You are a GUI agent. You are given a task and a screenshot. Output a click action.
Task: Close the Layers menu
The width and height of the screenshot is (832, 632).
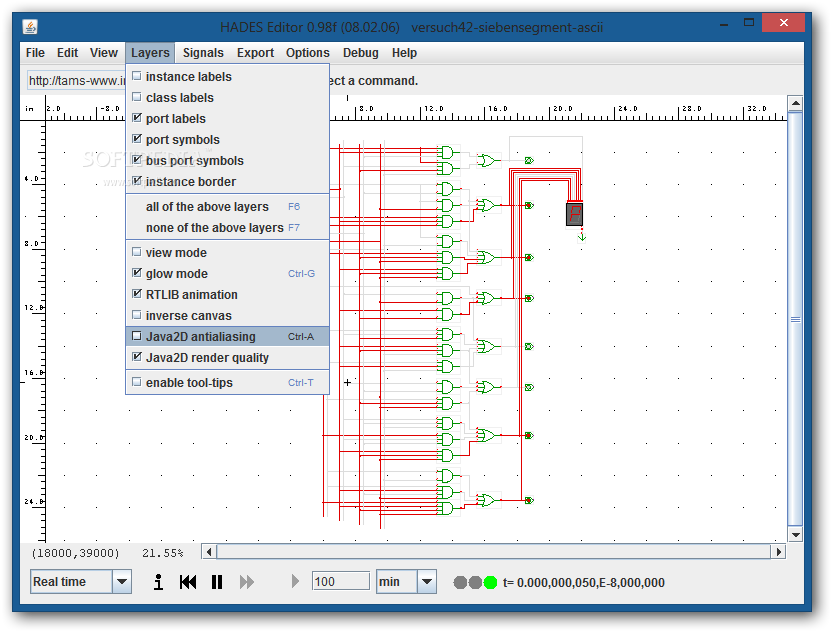(x=150, y=53)
